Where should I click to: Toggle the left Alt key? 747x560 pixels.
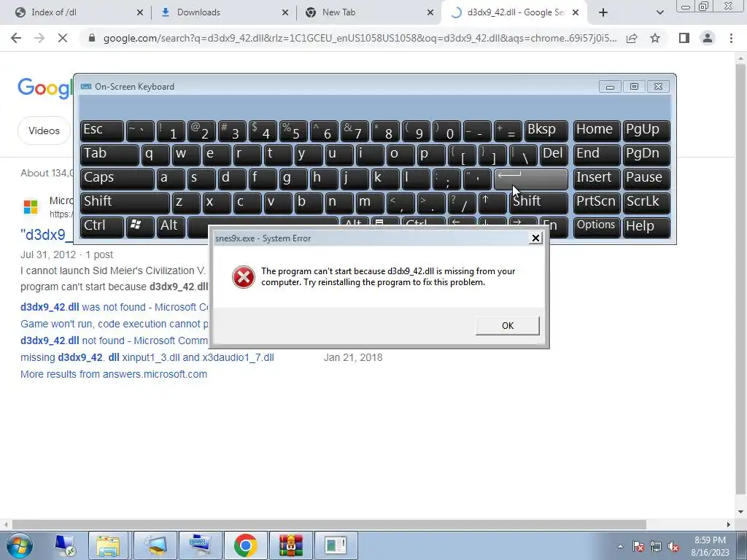(x=170, y=227)
